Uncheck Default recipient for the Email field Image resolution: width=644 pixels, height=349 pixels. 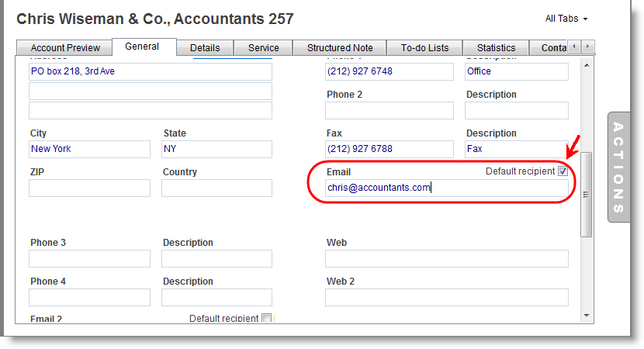click(x=563, y=171)
